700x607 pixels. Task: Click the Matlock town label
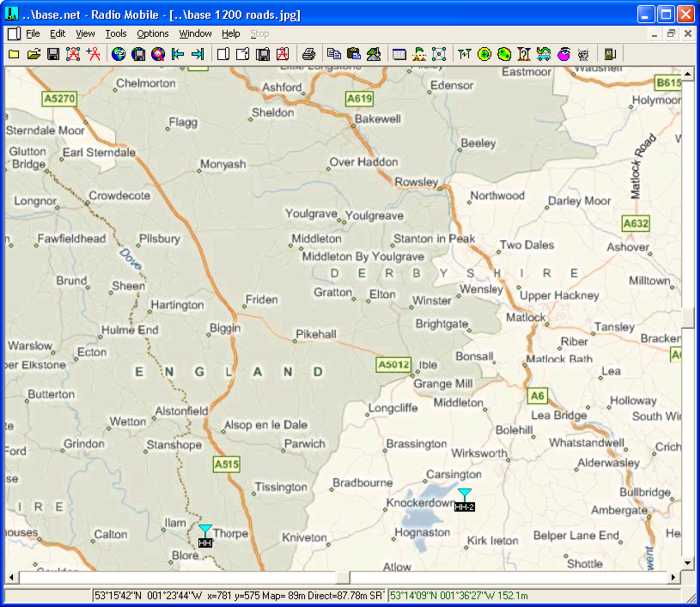(x=525, y=317)
